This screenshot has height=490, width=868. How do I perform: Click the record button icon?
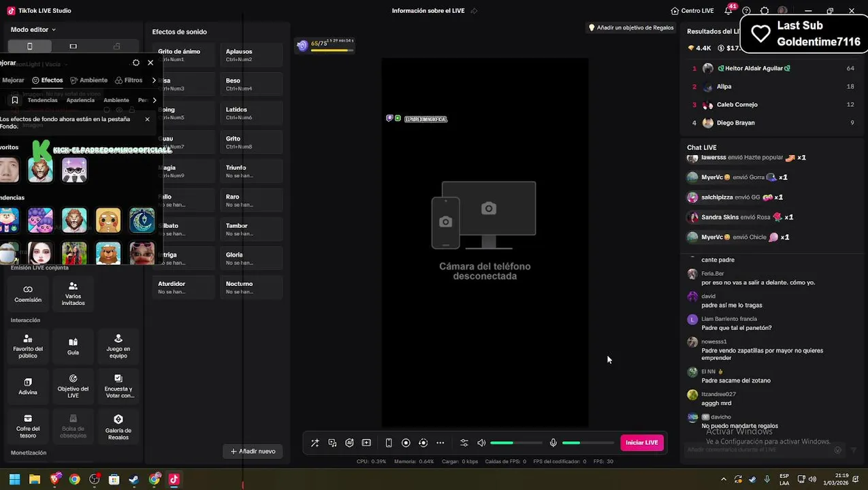406,442
